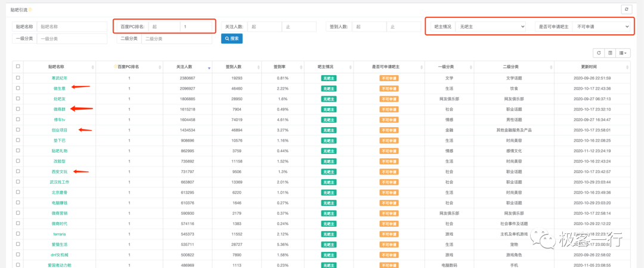Check the box for 微商群 row

pos(18,109)
